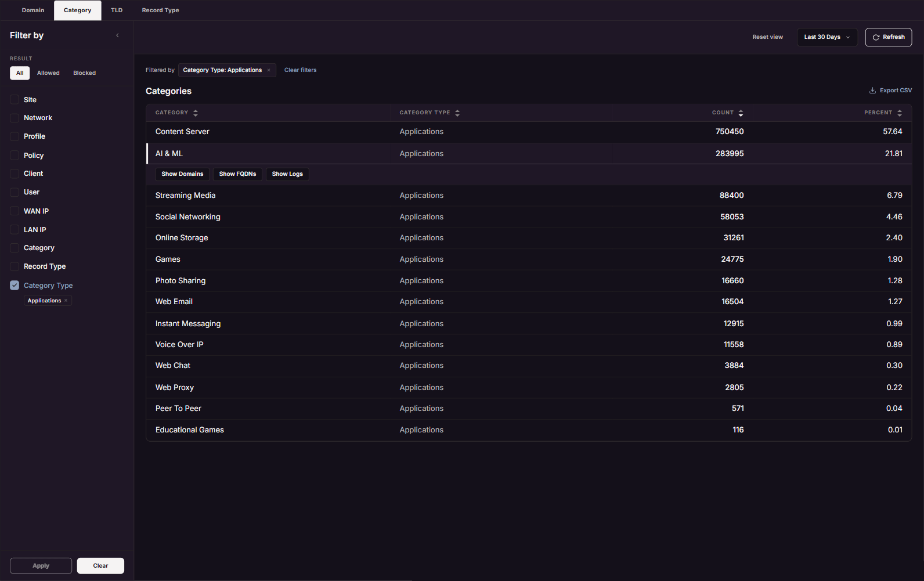This screenshot has width=924, height=581.
Task: Remove the Category Type: Applications filter chip
Action: (269, 70)
